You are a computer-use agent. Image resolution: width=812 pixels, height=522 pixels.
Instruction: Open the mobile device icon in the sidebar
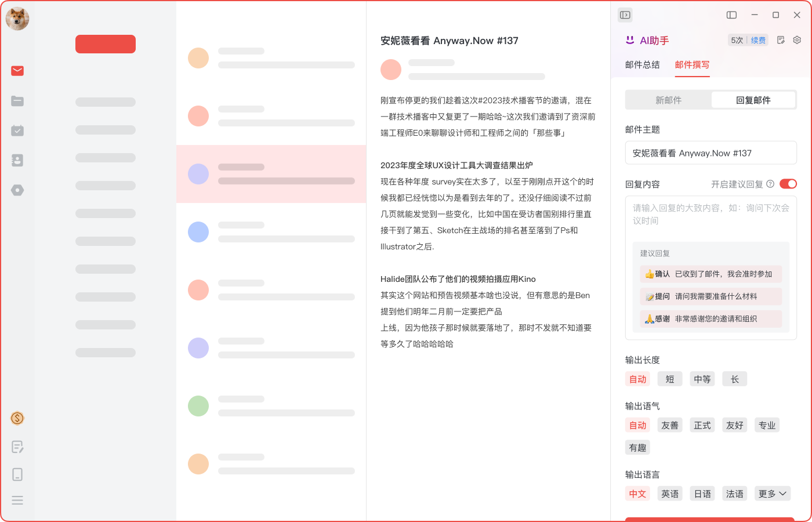point(17,474)
